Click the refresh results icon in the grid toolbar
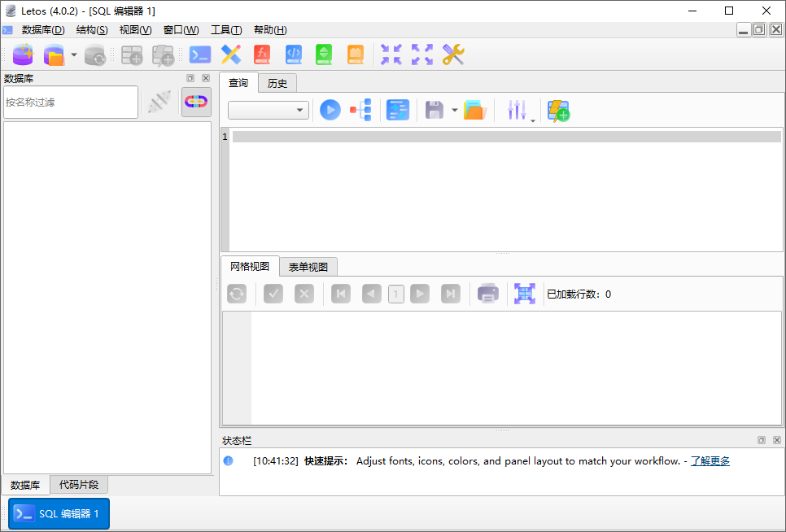The width and height of the screenshot is (786, 532). (237, 294)
